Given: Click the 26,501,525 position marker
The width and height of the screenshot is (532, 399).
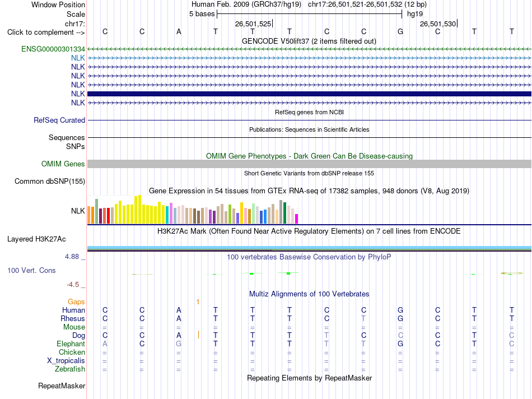Looking at the screenshot, I should coord(253,24).
